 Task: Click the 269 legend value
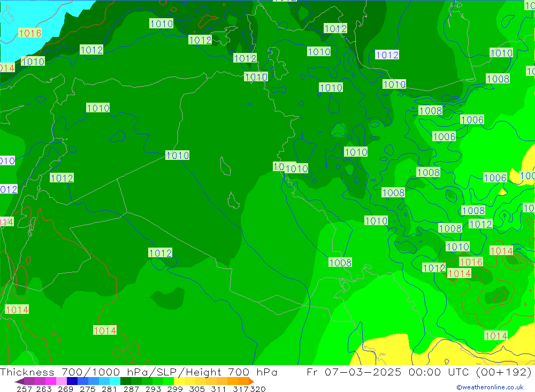65,389
